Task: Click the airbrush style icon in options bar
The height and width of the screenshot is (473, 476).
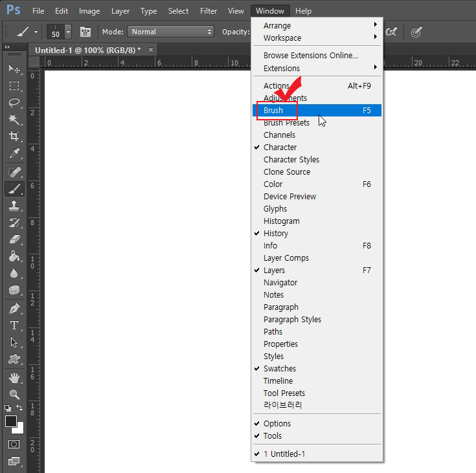Action: click(391, 32)
